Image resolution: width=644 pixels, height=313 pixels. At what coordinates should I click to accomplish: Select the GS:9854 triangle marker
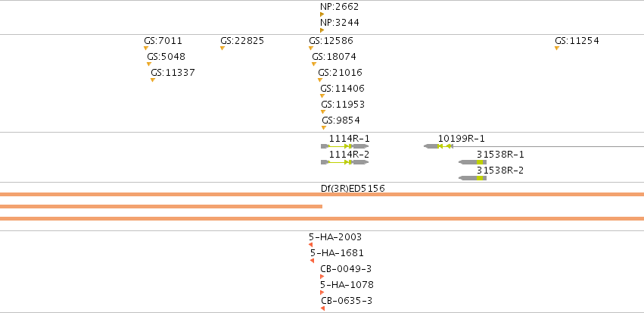tap(324, 128)
